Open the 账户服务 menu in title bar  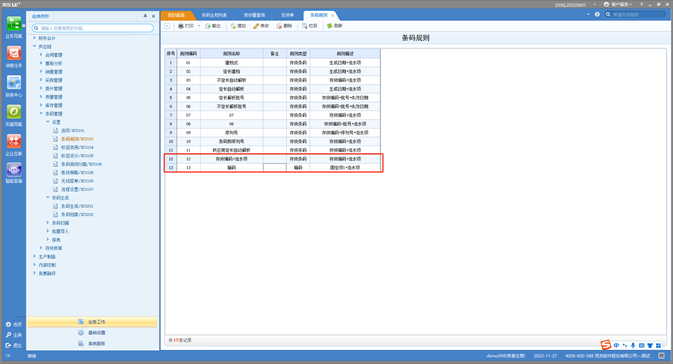click(x=618, y=4)
